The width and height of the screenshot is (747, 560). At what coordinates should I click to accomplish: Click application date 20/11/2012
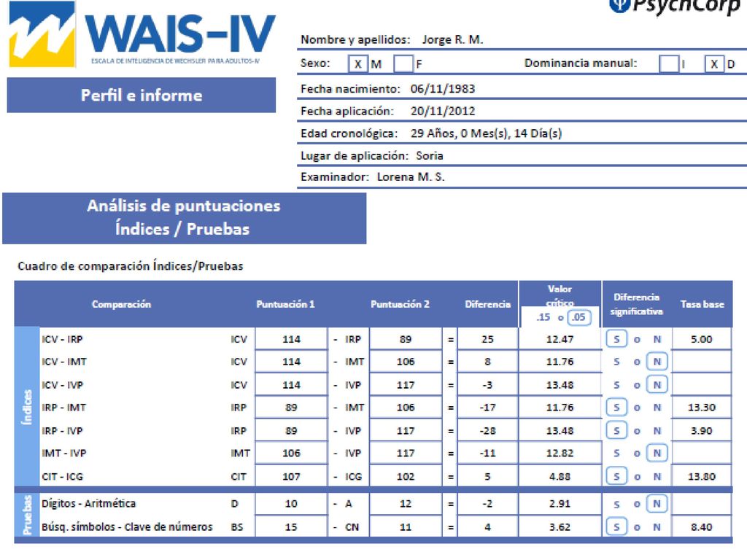[443, 111]
